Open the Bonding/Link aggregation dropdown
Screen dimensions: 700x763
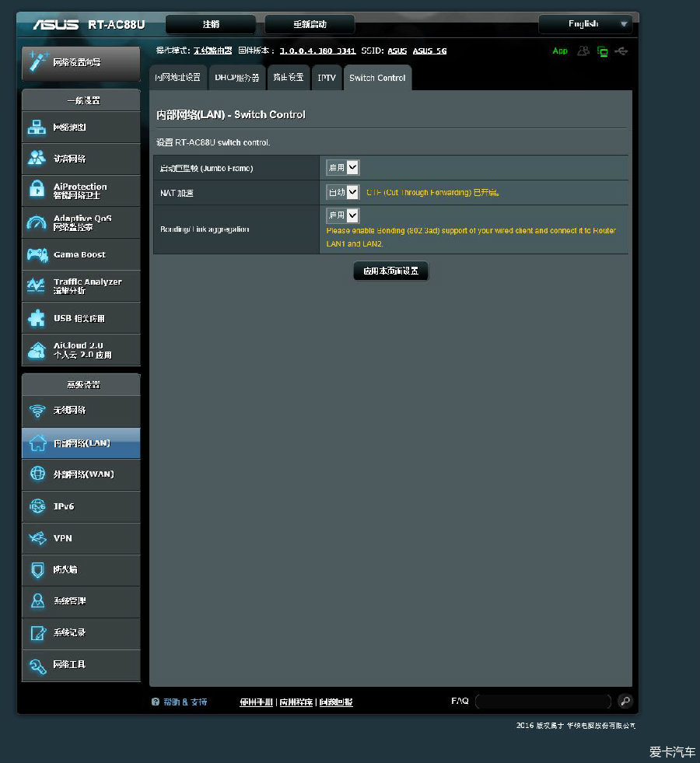(x=342, y=215)
